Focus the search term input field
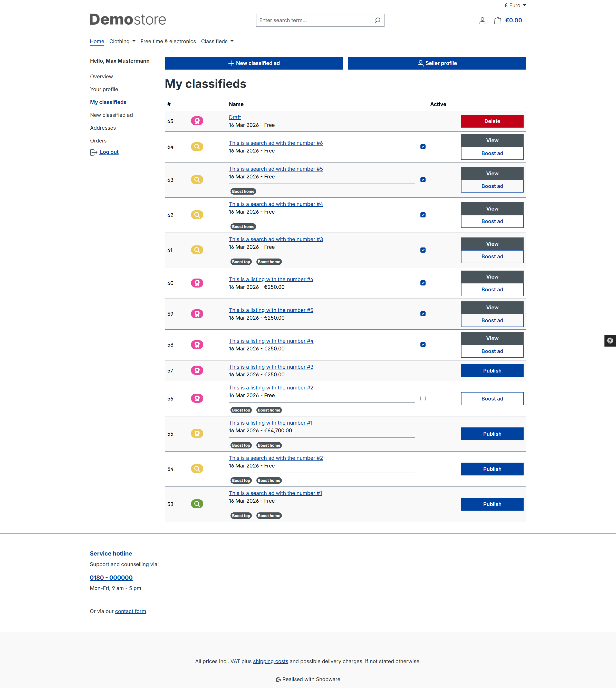 tap(313, 20)
